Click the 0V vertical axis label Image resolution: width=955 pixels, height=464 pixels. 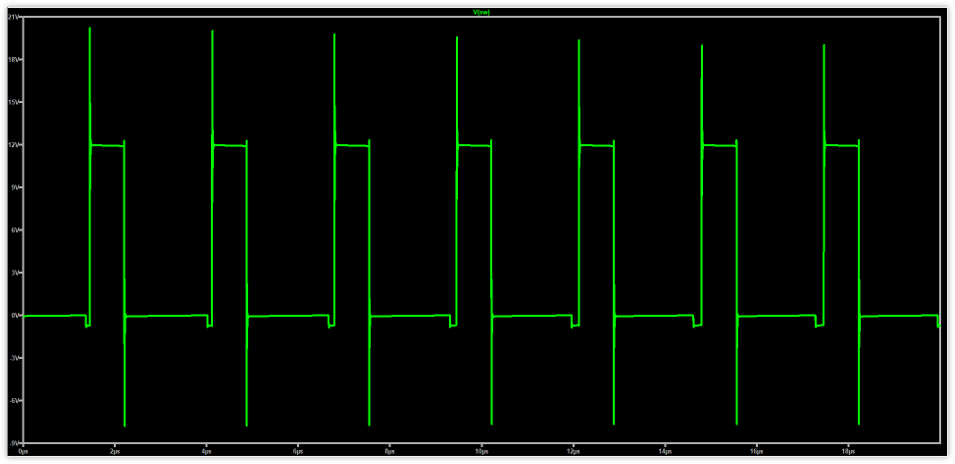[14, 315]
